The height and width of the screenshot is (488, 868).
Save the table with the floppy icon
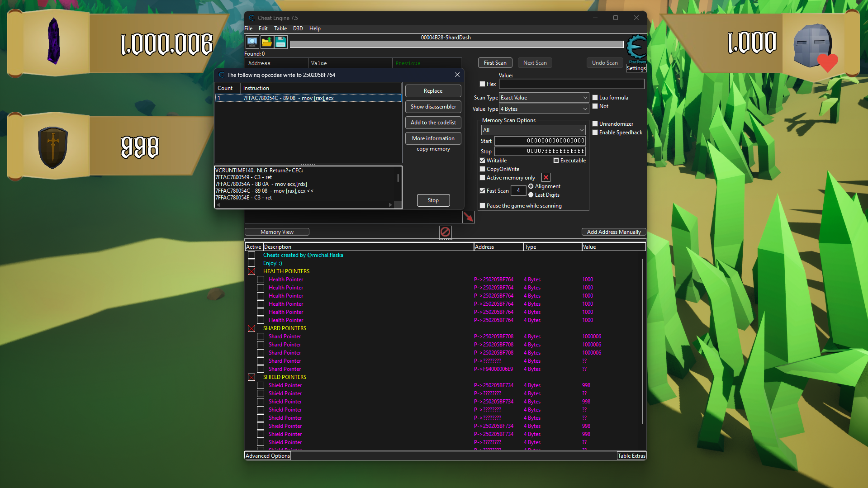tap(281, 42)
